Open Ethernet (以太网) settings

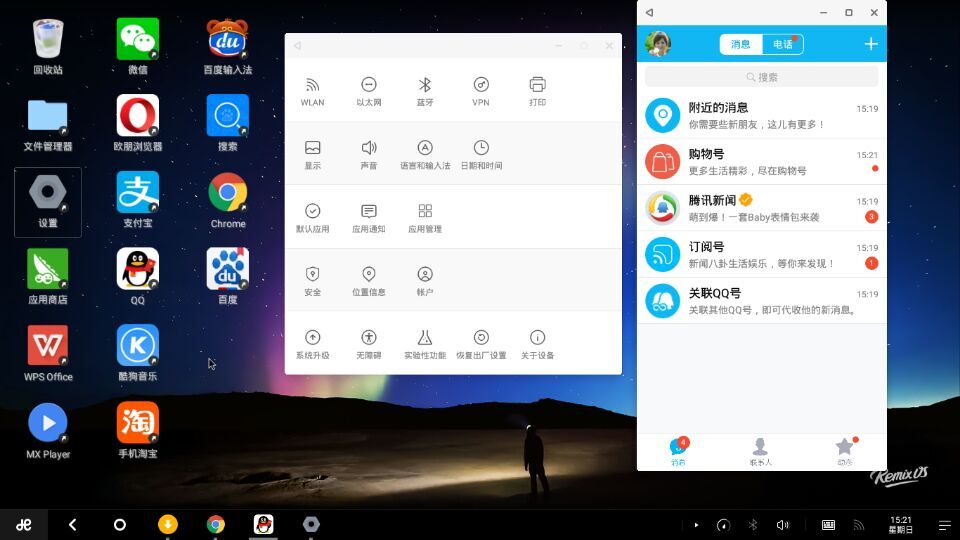[x=369, y=92]
